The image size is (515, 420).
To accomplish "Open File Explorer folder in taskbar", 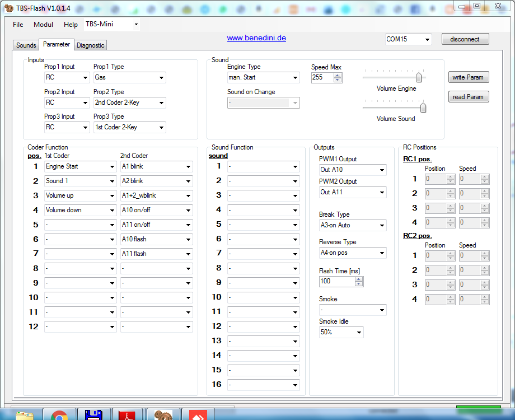I will coord(24,416).
